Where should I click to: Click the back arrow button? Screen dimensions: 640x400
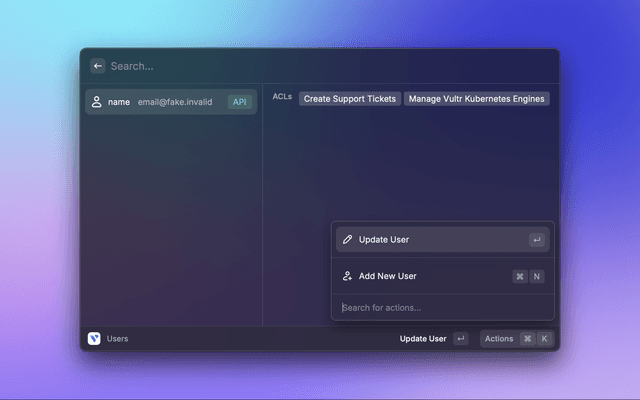(x=98, y=66)
